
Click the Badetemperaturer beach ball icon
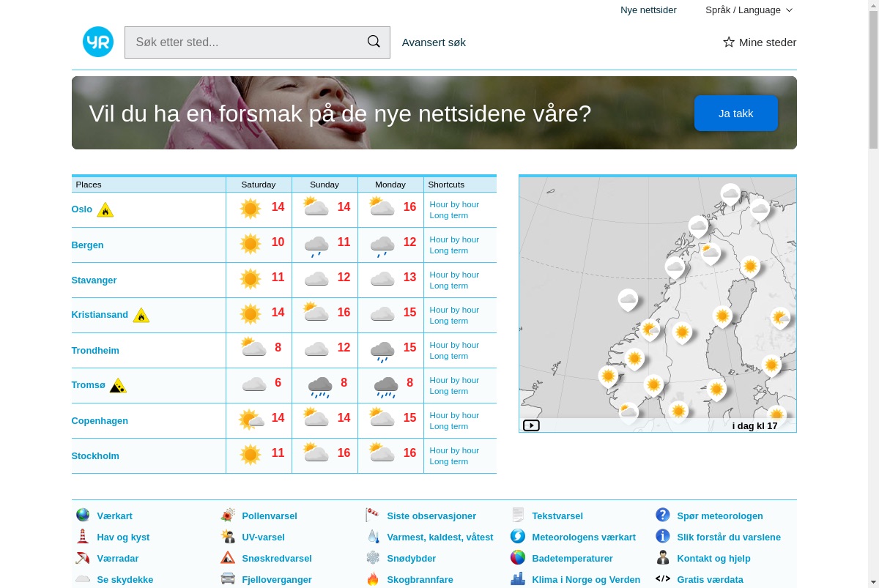[518, 558]
